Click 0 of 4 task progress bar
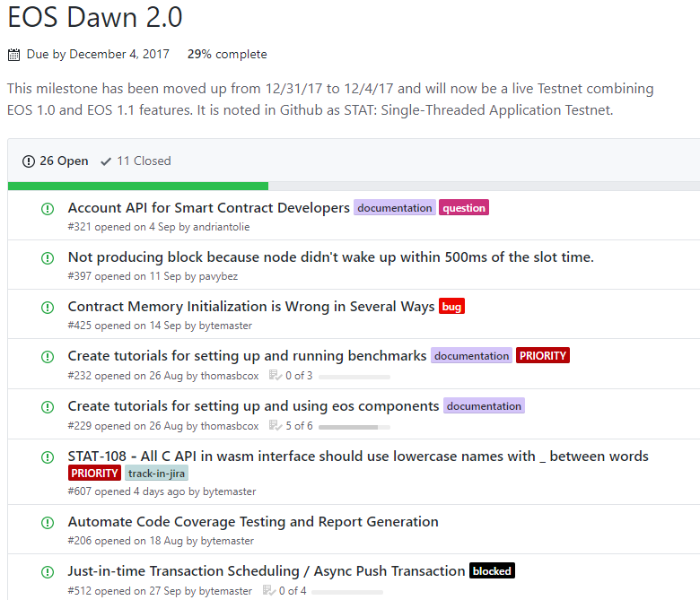The width and height of the screenshot is (700, 600). [x=347, y=593]
